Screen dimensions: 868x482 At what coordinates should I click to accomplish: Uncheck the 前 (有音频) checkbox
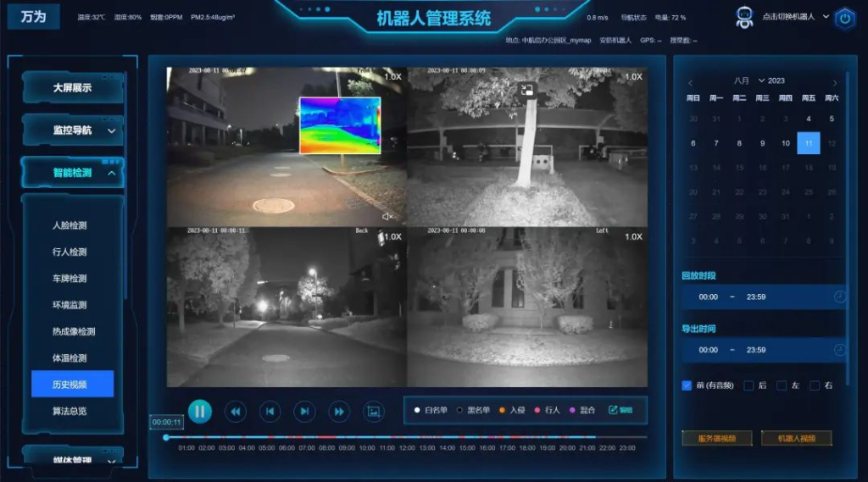point(687,385)
